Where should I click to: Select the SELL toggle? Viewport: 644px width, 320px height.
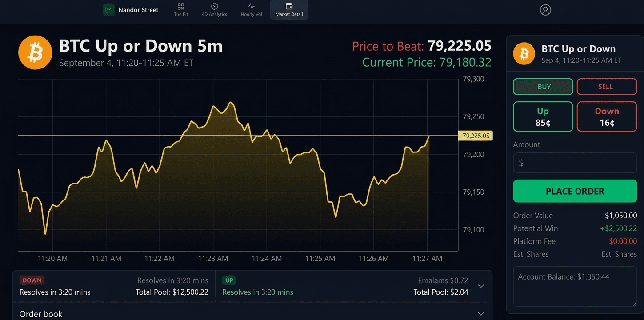(607, 87)
